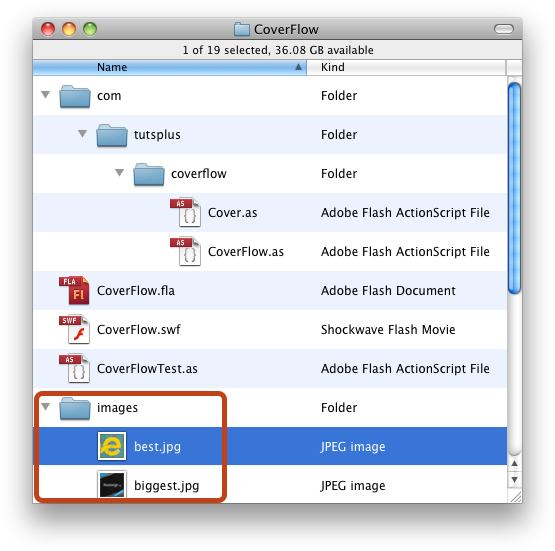This screenshot has height=551, width=555.
Task: Select the images folder name
Action: (117, 408)
